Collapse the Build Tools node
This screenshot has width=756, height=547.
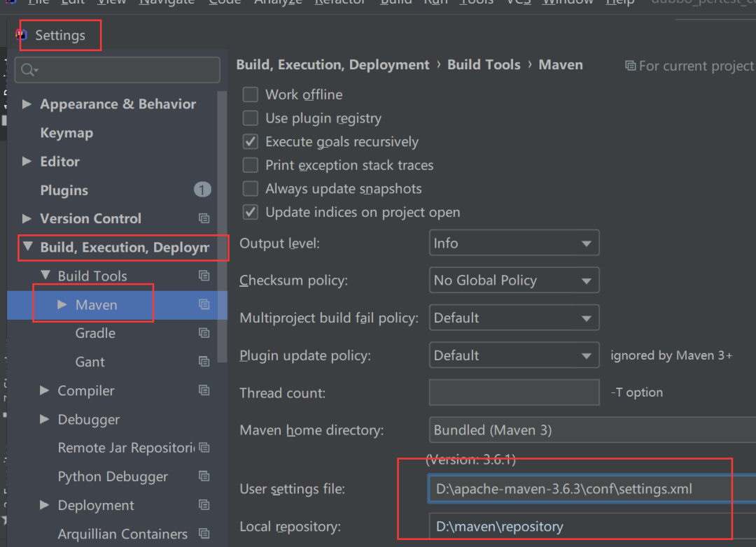pos(45,275)
